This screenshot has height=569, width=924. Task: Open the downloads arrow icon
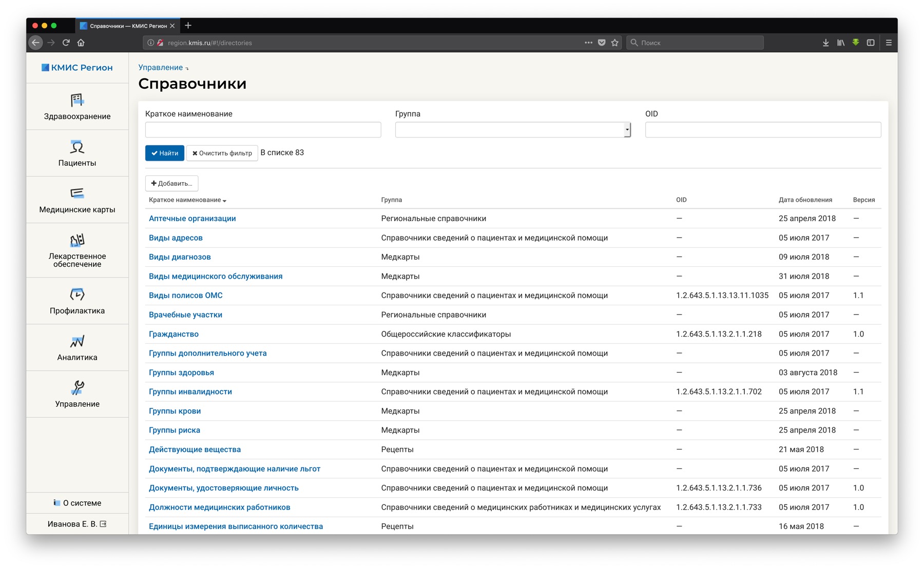pyautogui.click(x=825, y=43)
